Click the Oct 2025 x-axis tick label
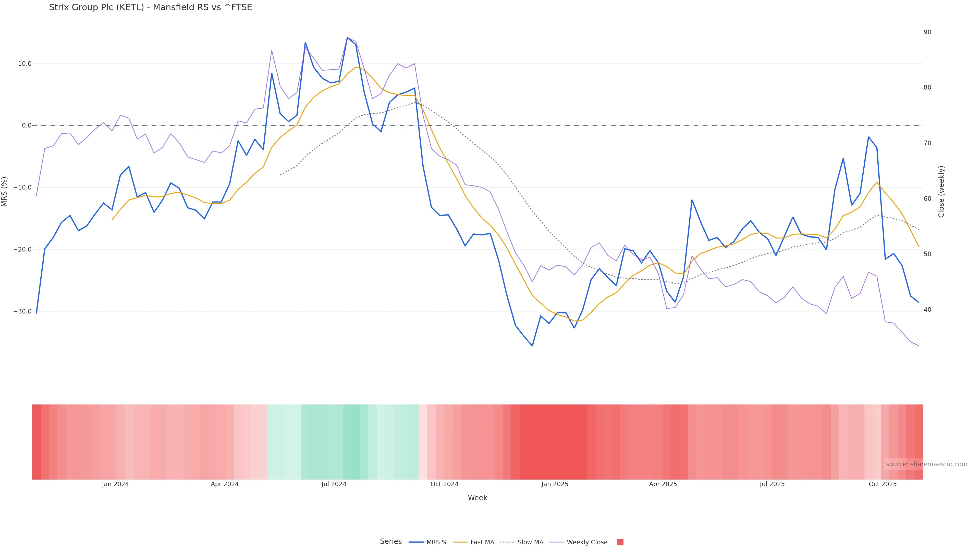This screenshot has height=551, width=980. point(883,484)
